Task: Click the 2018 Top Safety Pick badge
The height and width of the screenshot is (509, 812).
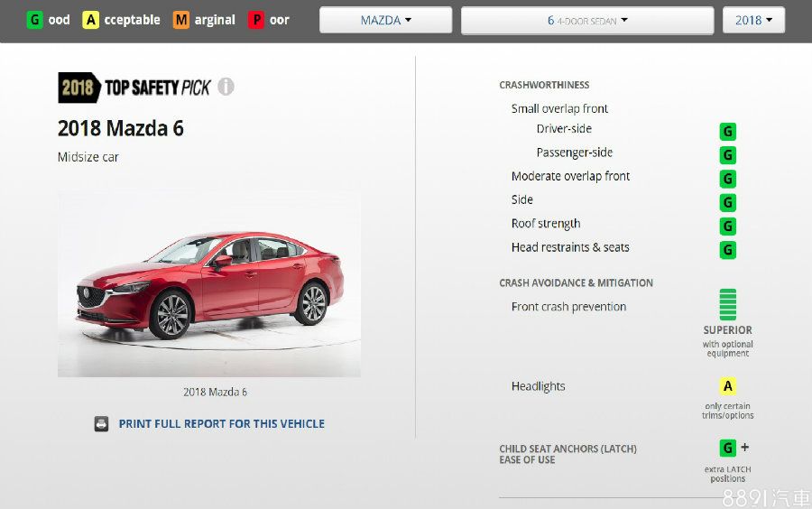Action: click(x=134, y=87)
